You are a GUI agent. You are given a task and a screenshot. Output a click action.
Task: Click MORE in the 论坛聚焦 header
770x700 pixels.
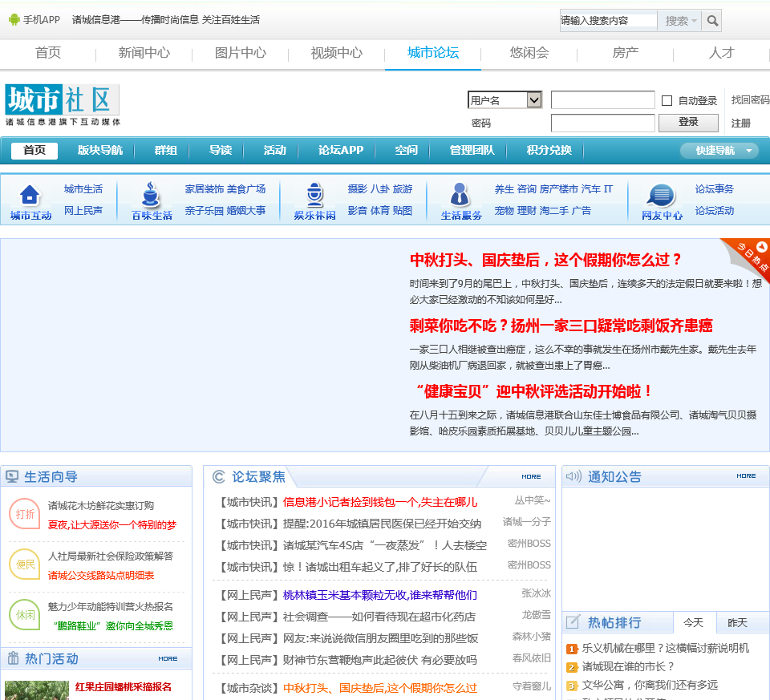531,476
